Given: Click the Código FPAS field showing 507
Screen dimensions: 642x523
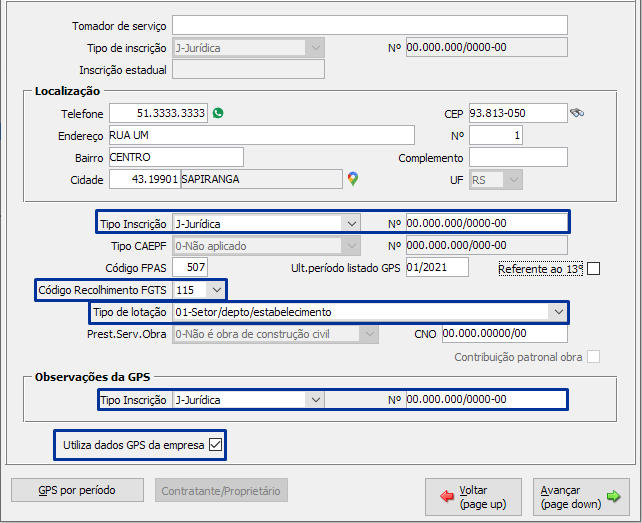Looking at the screenshot, I should tap(190, 267).
